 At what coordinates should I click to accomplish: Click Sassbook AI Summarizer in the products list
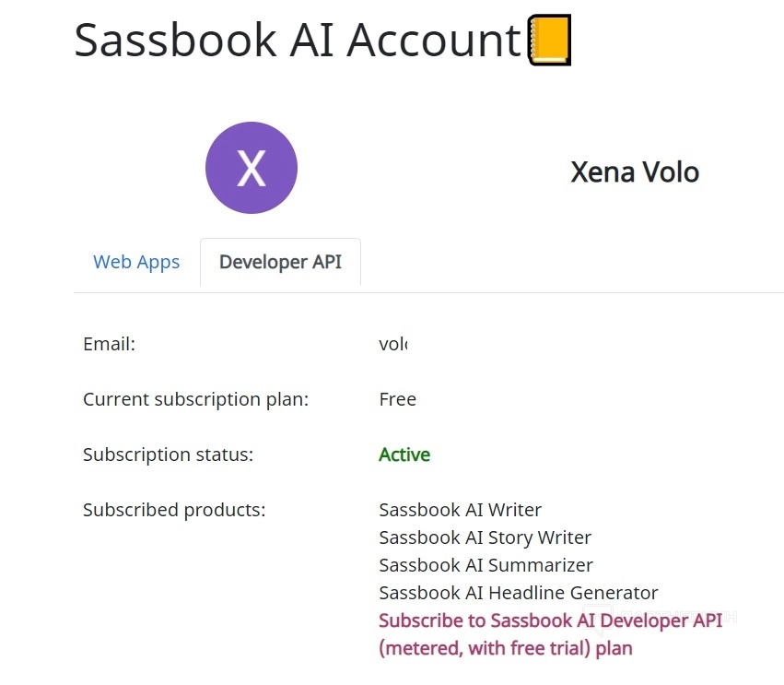pos(486,565)
